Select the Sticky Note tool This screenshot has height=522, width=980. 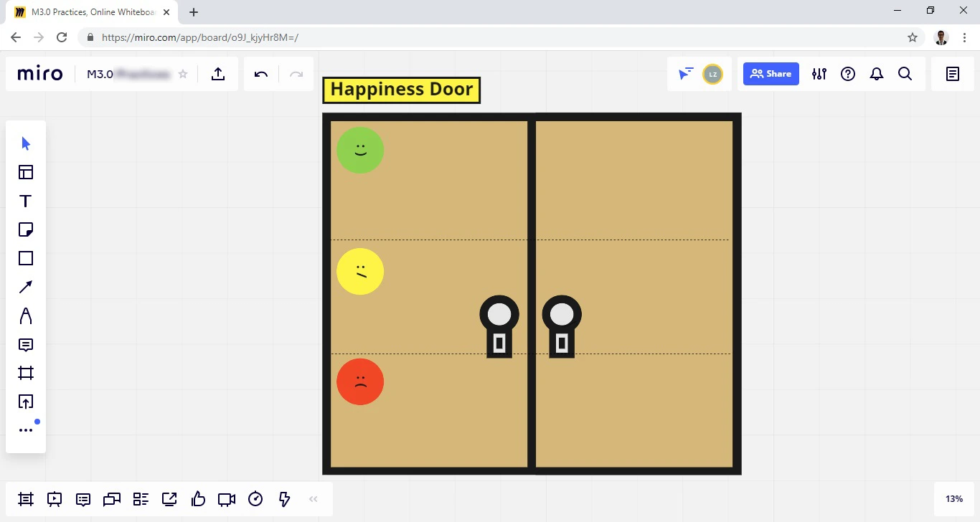[x=26, y=229]
